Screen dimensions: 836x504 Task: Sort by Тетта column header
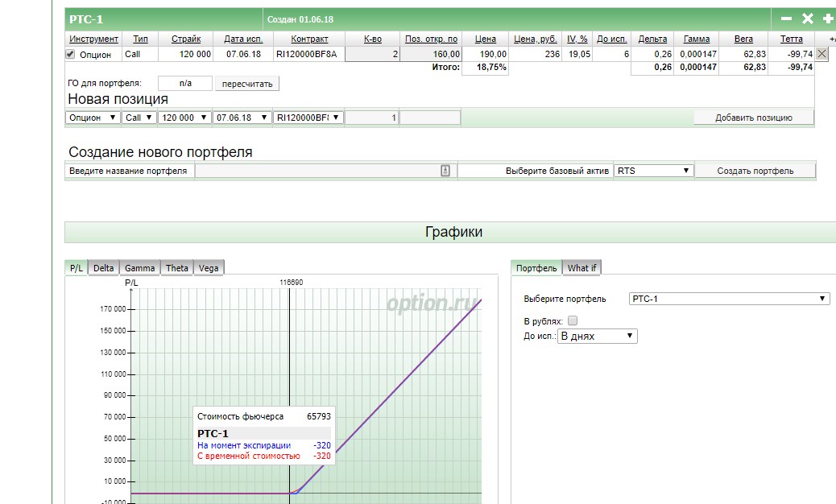point(791,39)
